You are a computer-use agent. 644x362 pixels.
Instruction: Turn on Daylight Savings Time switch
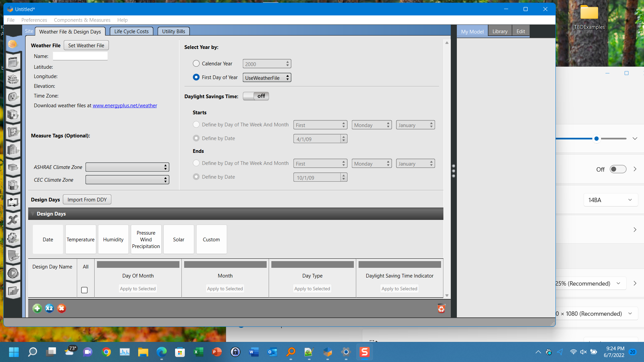256,96
